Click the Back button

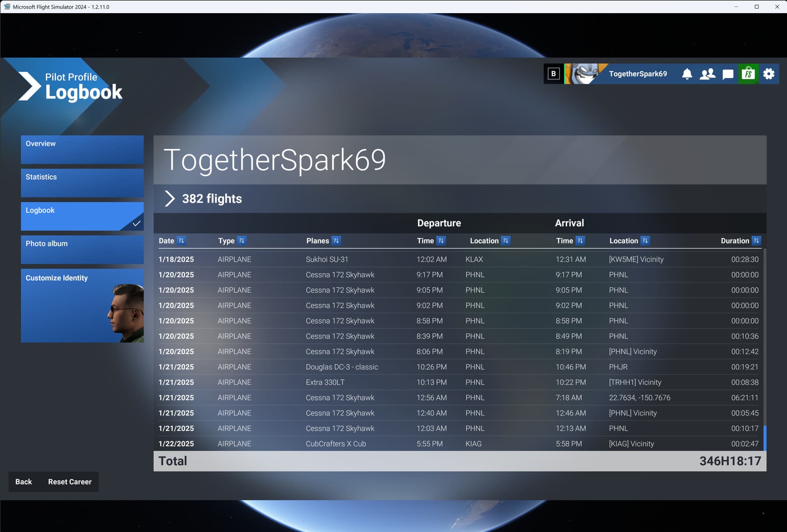tap(23, 482)
